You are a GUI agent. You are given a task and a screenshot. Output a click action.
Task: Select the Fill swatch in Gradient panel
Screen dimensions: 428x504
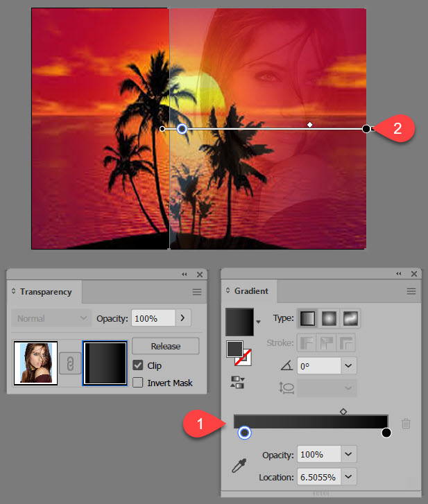click(234, 349)
